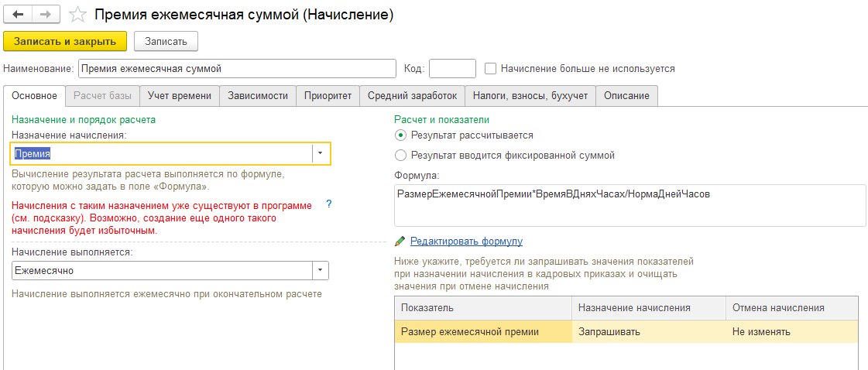Add form to favorites with star icon
The width and height of the screenshot is (868, 370).
[x=79, y=15]
